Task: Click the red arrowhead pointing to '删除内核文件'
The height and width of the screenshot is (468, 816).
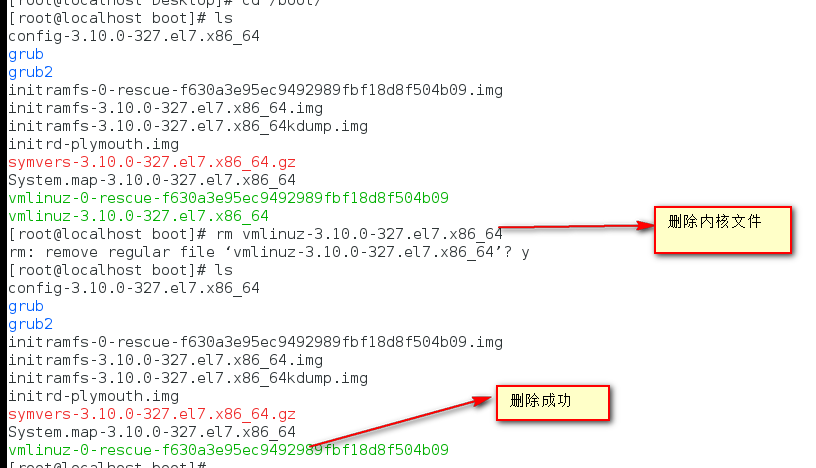Action: (645, 225)
